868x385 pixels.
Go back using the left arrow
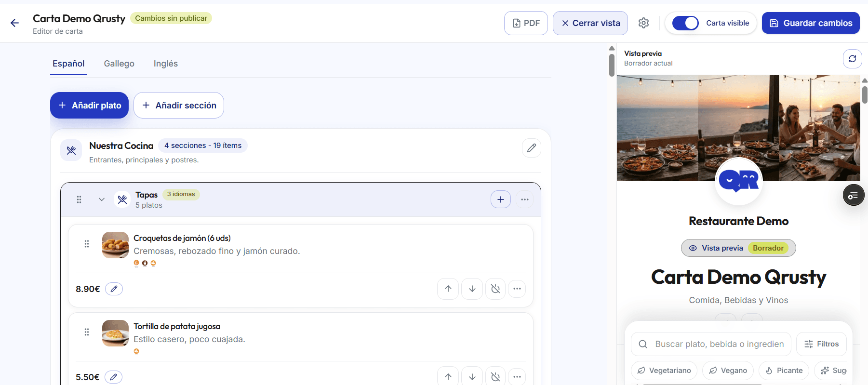(14, 23)
